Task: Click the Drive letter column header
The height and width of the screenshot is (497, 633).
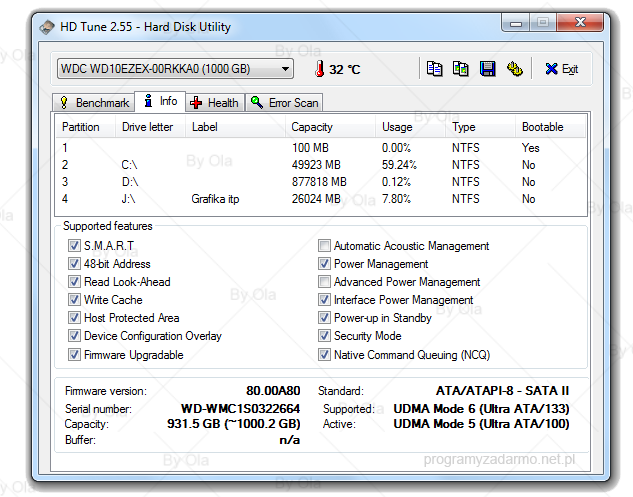Action: pos(151,127)
